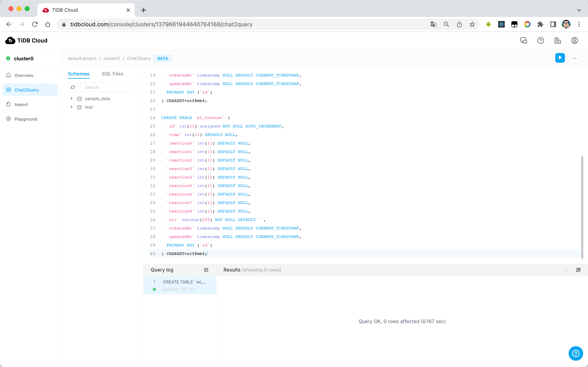Open results in a separate window
The height and width of the screenshot is (367, 588).
click(578, 270)
